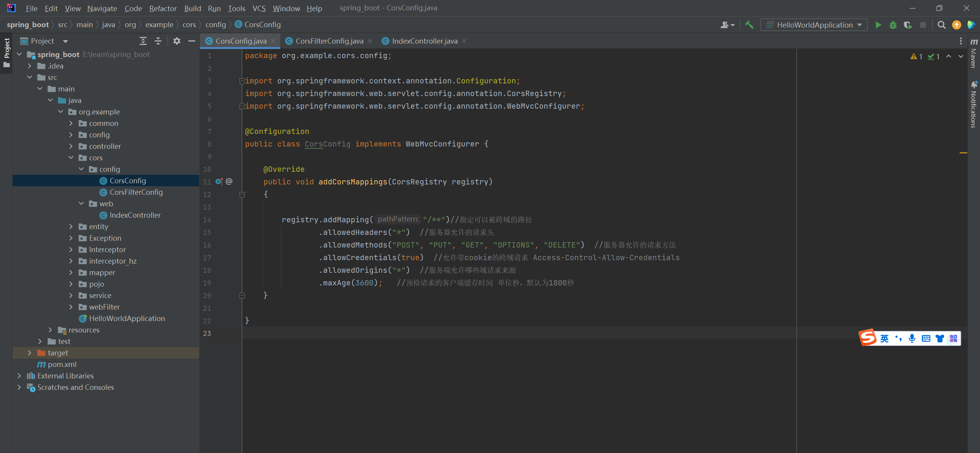
Task: Click the overrides gutter icon on line 11
Action: click(219, 181)
